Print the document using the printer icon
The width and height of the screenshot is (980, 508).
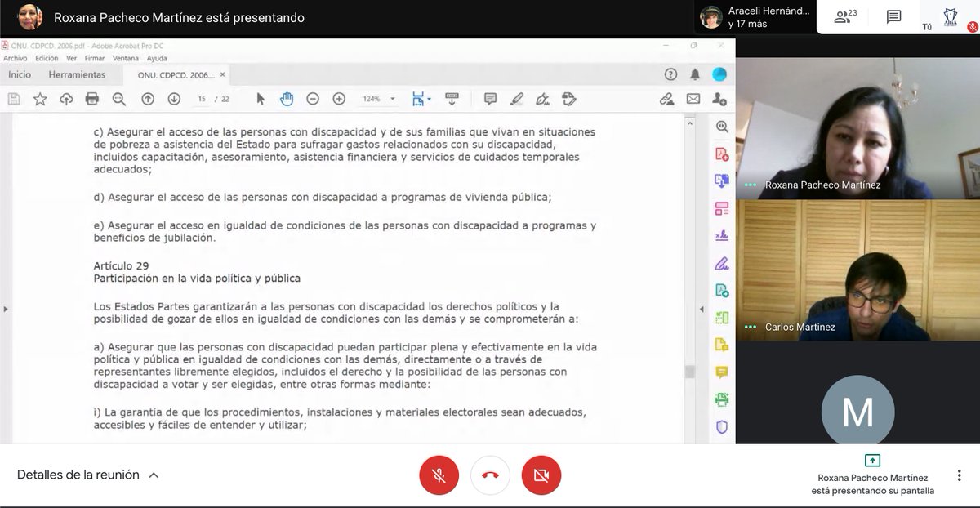pos(92,99)
